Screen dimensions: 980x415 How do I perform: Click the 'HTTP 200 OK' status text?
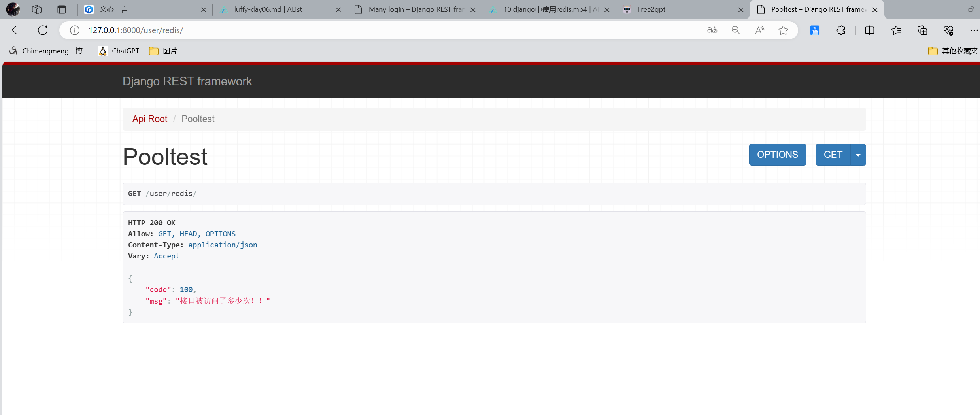151,223
